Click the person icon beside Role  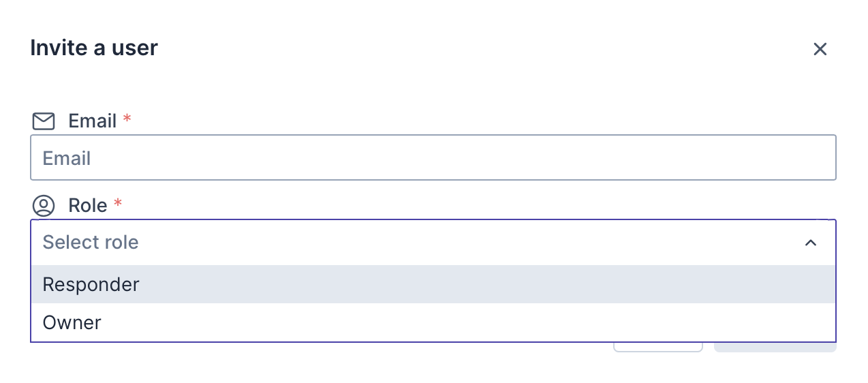point(44,206)
